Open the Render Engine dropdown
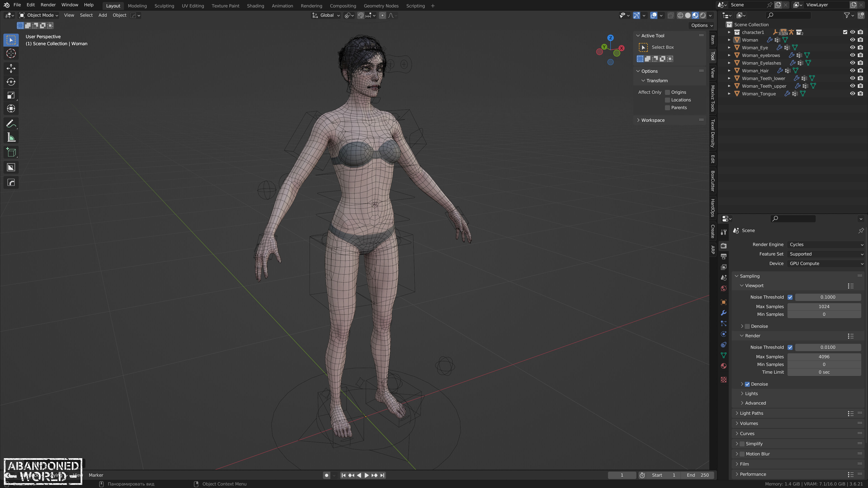The width and height of the screenshot is (868, 488). click(826, 244)
